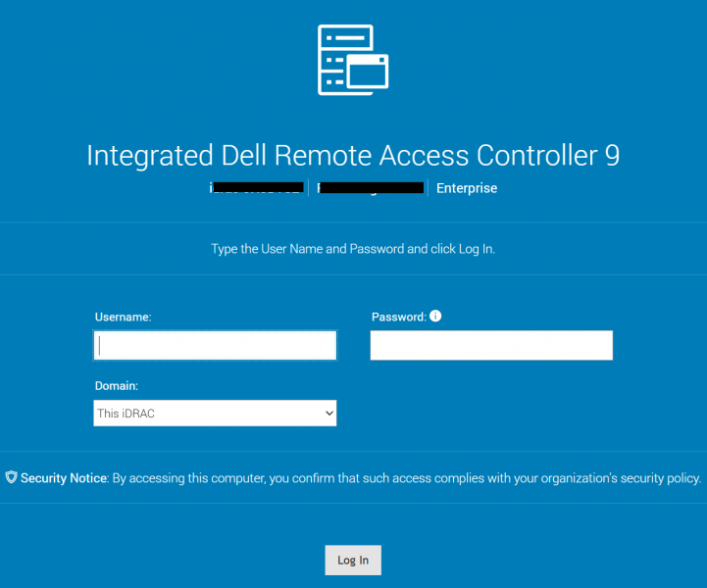Click the organization's security policy sentence

[x=407, y=478]
